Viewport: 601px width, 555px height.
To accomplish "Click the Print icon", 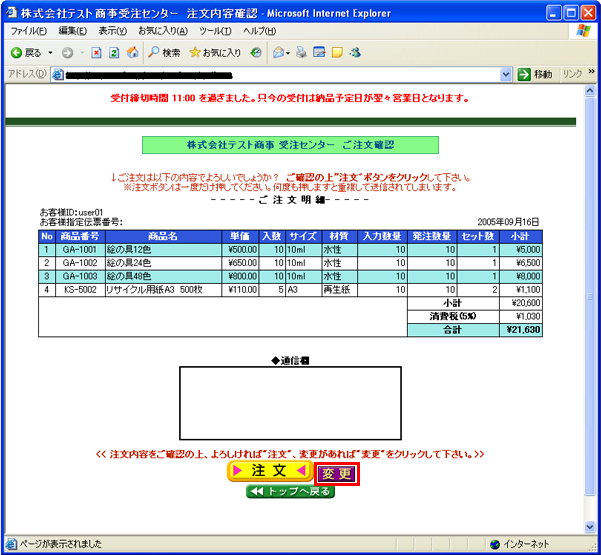I will (301, 53).
